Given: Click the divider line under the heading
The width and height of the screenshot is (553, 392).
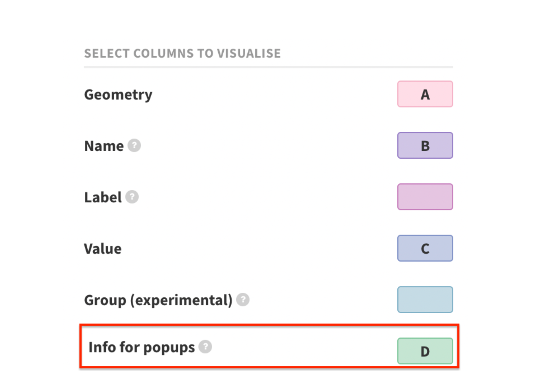Looking at the screenshot, I should pyautogui.click(x=268, y=67).
